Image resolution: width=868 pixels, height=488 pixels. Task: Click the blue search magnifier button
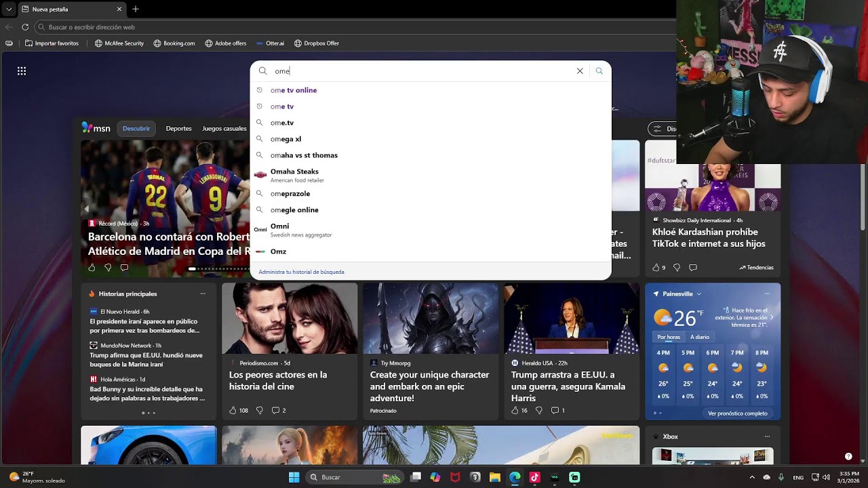click(x=599, y=71)
